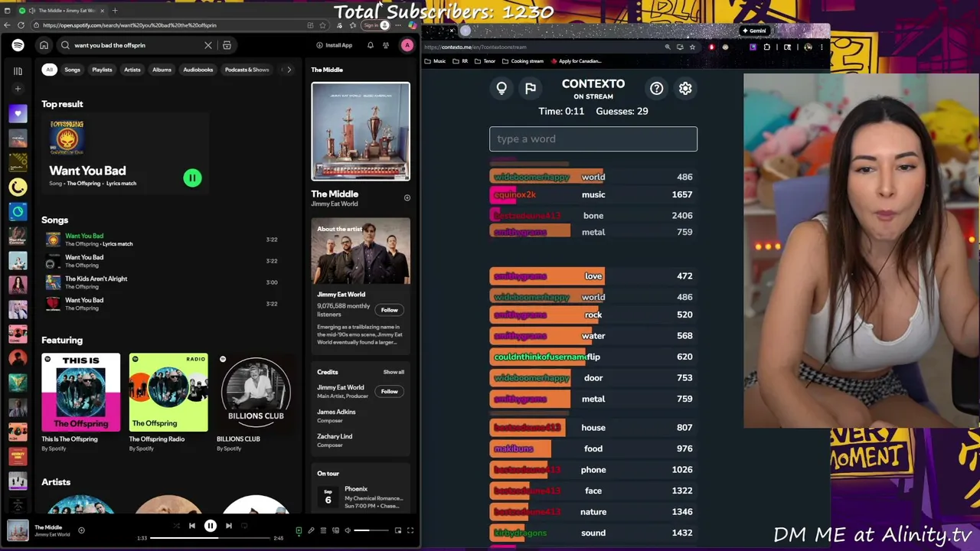Skip to the previous track

[191, 526]
